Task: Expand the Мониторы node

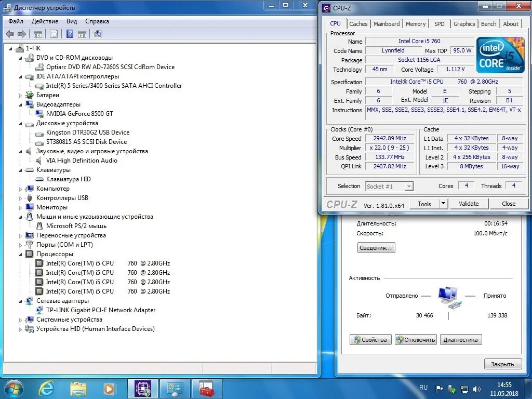Action: click(20, 208)
